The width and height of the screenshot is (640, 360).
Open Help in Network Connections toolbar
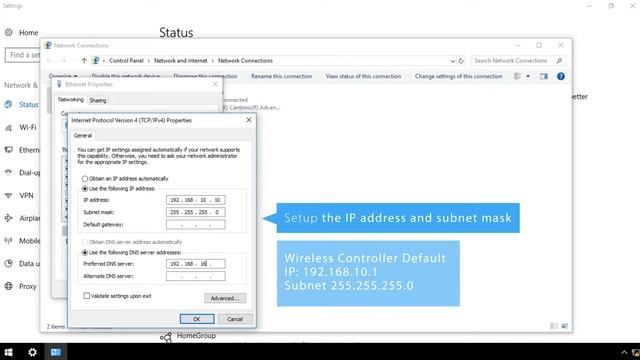coord(561,76)
